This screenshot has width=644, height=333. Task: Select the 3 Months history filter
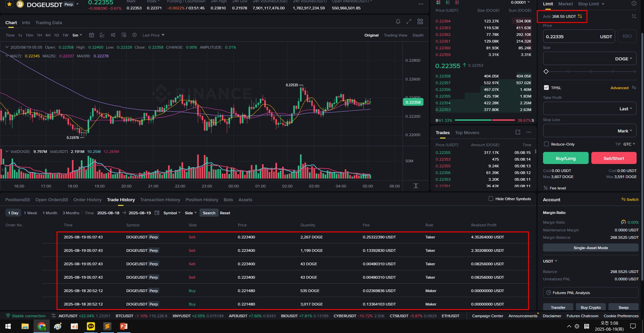[x=71, y=213]
